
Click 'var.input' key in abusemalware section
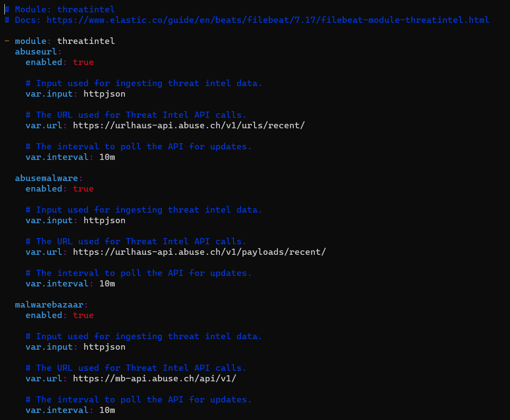[x=49, y=221]
